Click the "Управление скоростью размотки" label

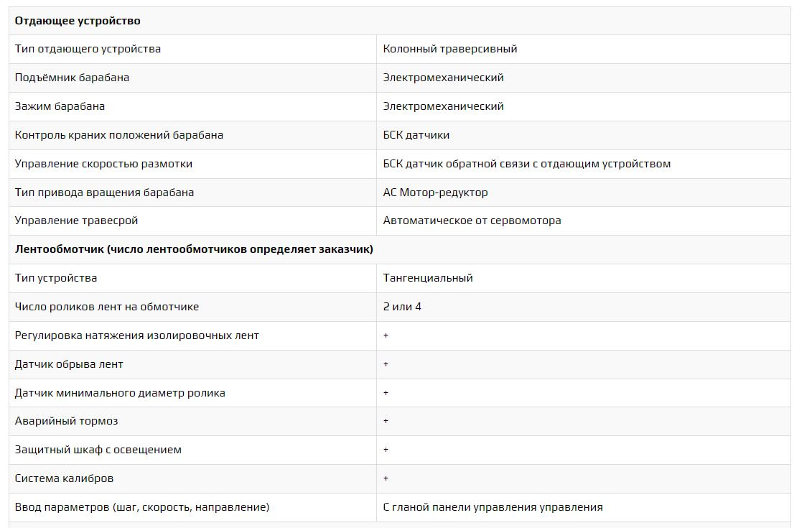click(103, 164)
